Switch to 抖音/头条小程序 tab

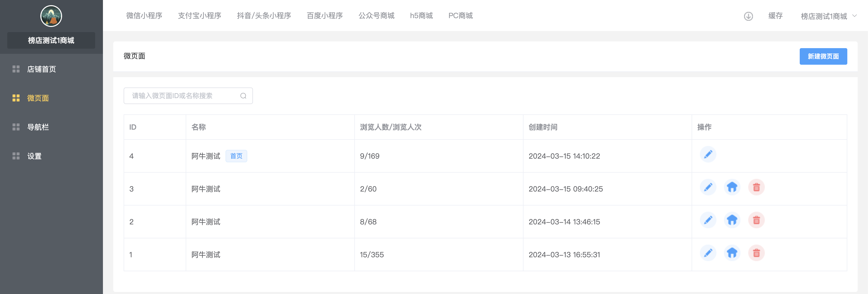[x=264, y=16]
